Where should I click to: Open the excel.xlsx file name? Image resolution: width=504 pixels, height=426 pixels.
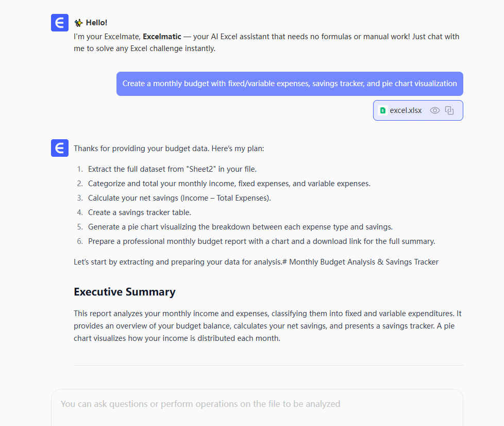tap(406, 110)
